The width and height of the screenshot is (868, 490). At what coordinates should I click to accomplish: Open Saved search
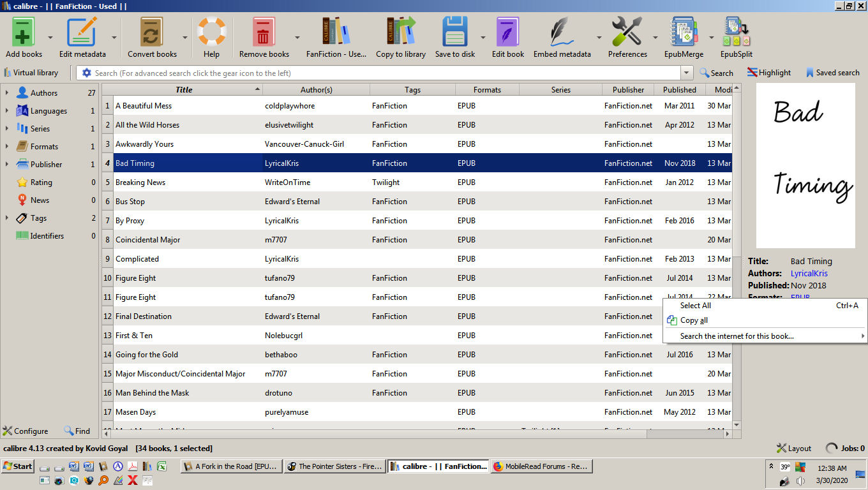832,73
